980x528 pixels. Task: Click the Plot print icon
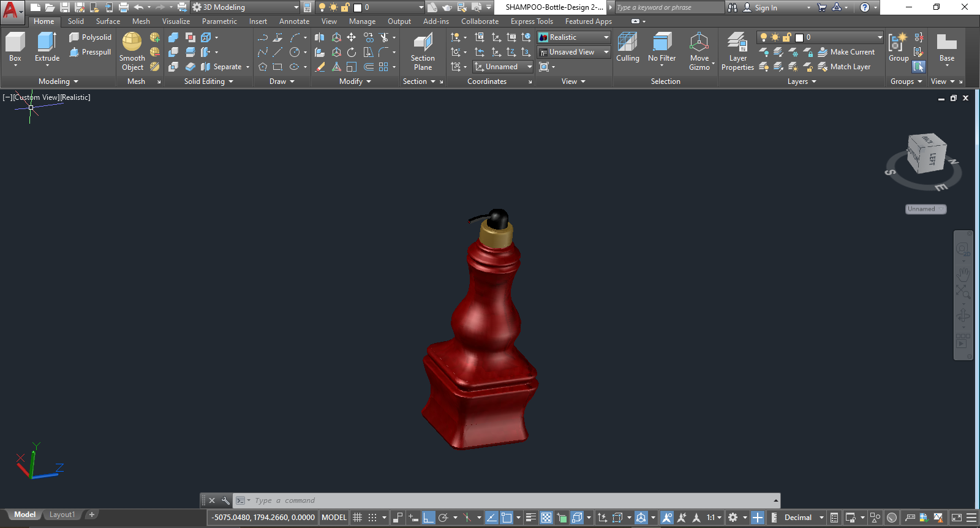pos(124,7)
